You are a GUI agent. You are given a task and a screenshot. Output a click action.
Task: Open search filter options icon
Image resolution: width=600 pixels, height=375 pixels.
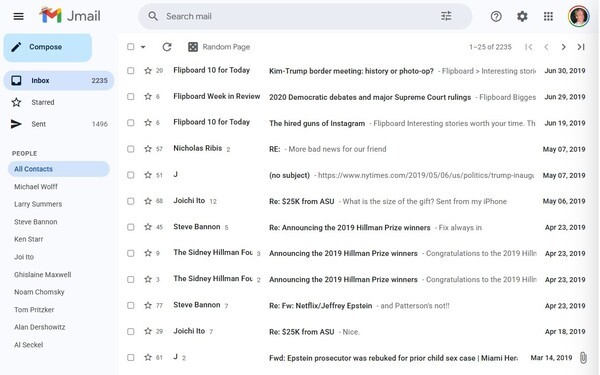446,16
